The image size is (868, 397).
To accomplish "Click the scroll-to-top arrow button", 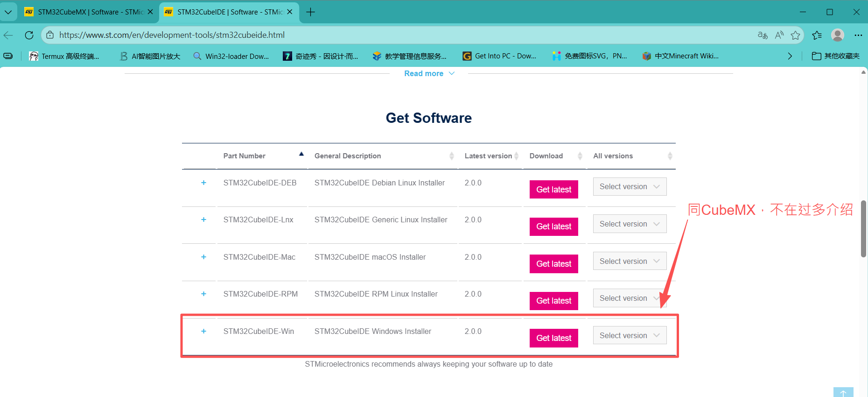I will (843, 392).
